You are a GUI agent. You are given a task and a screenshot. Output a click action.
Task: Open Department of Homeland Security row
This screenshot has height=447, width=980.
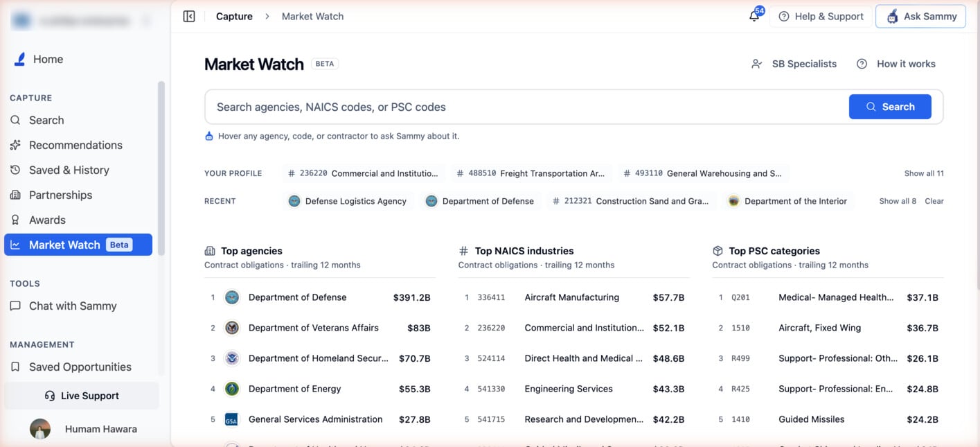(x=320, y=358)
